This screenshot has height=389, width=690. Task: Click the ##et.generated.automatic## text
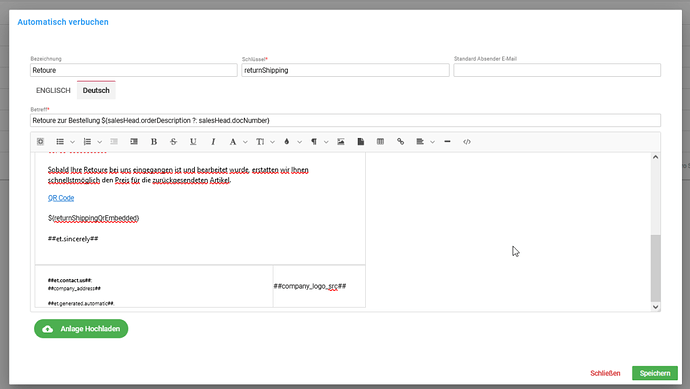click(81, 304)
